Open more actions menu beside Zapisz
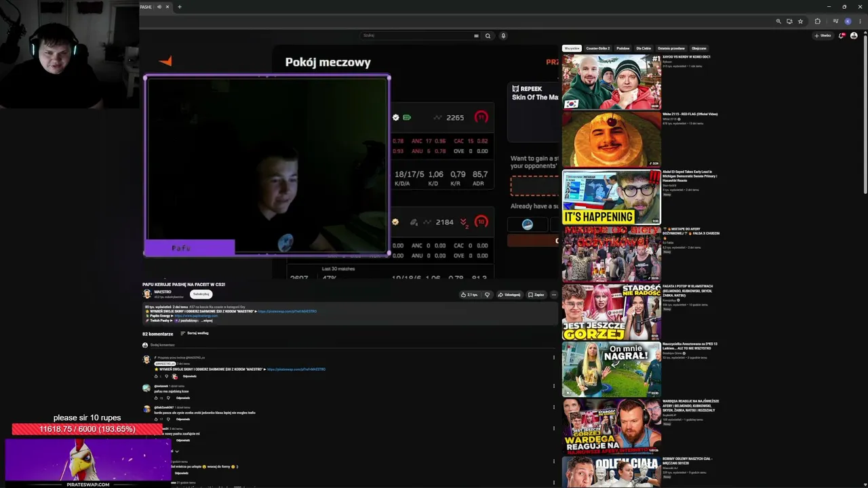 tap(553, 295)
